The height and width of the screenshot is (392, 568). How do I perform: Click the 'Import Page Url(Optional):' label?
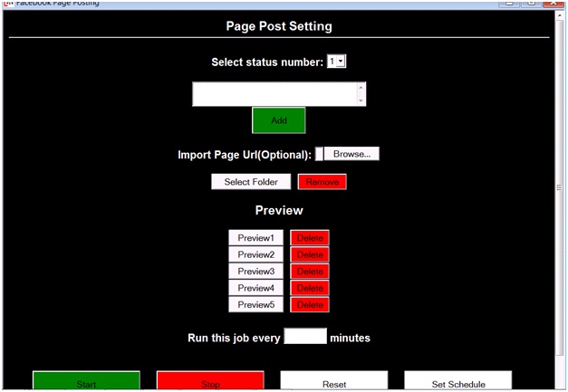(x=245, y=155)
